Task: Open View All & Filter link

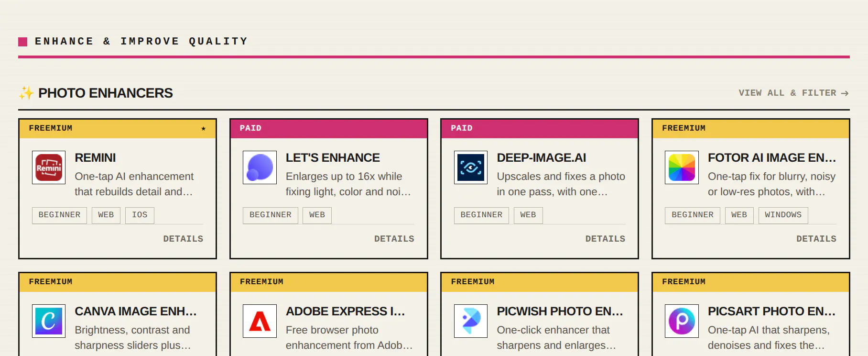Action: 793,93
